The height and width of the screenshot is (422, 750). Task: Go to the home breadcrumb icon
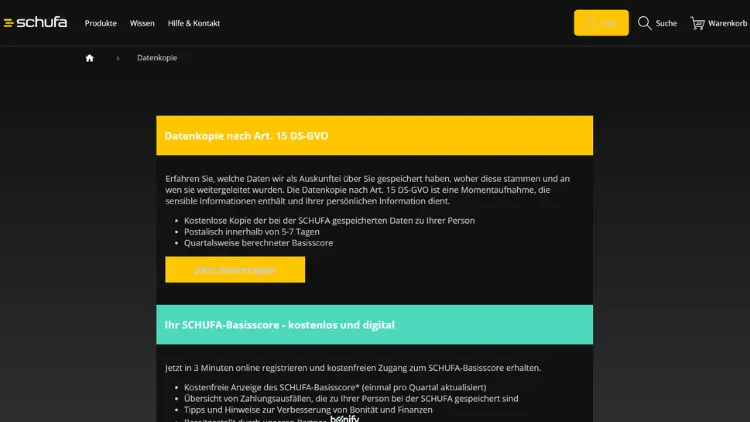[89, 58]
